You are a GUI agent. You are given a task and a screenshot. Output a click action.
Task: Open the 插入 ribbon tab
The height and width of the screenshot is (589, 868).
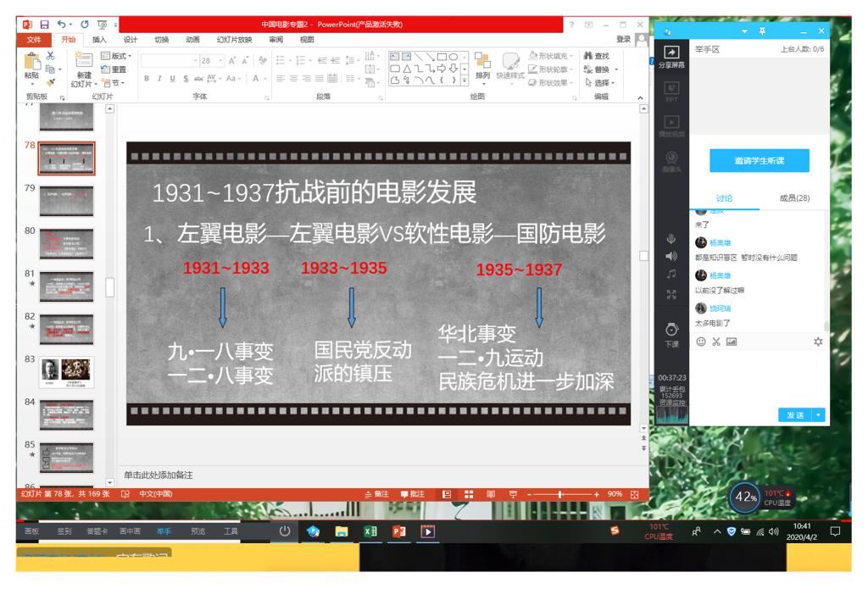click(x=99, y=39)
